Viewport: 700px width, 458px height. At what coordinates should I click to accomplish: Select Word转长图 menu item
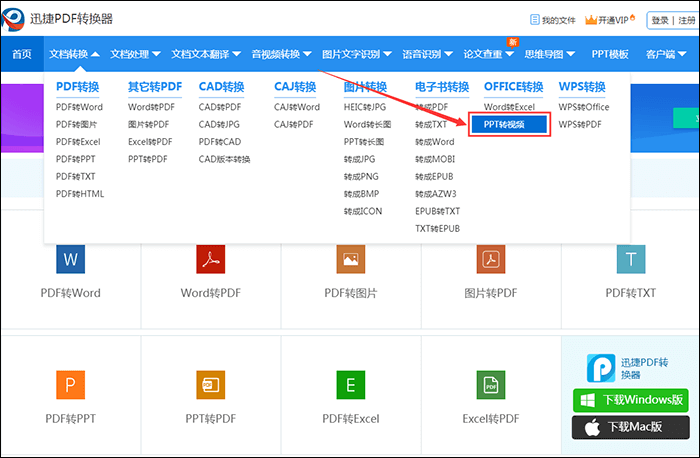coord(367,125)
